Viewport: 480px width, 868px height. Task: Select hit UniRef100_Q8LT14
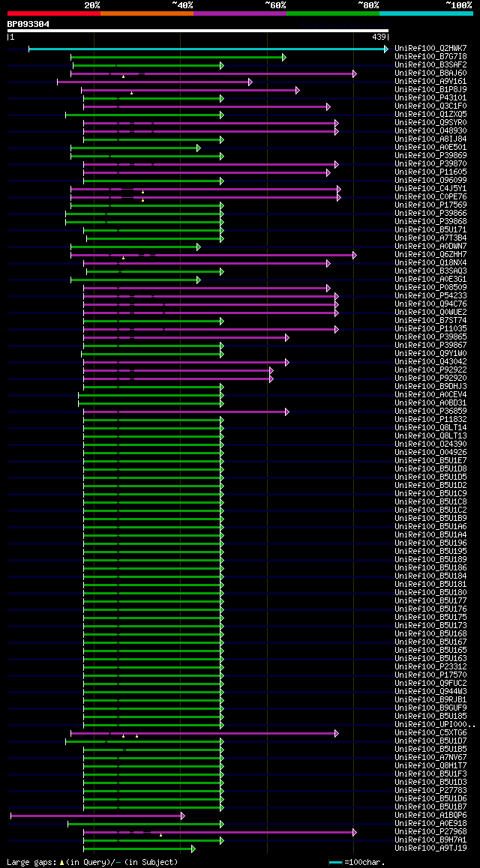tap(430, 427)
